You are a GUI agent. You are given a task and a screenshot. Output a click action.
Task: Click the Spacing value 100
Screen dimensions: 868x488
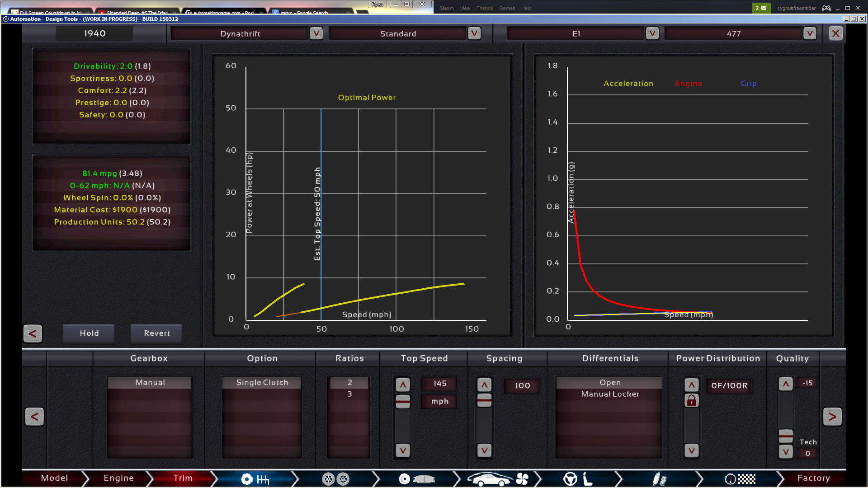522,386
